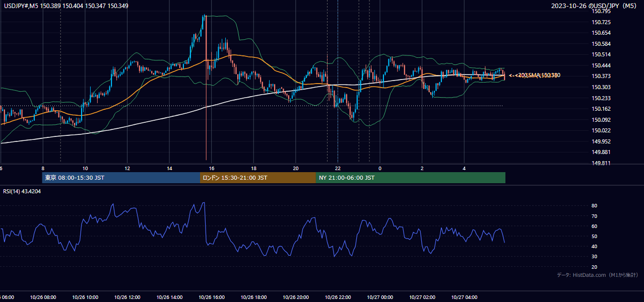Click price axis value 149.811

click(x=601, y=163)
